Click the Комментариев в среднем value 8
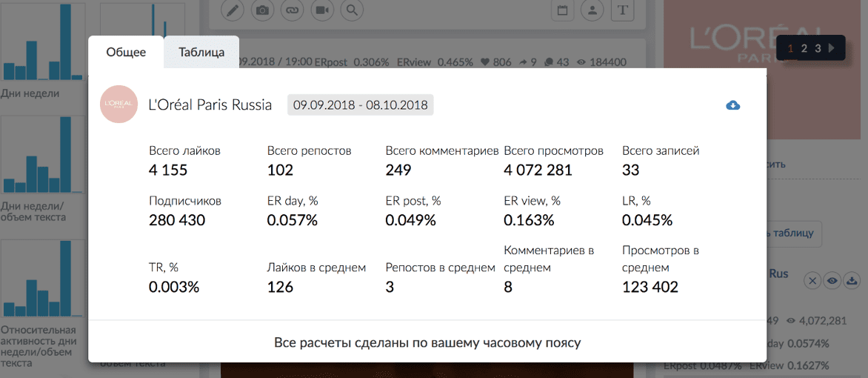Image resolution: width=868 pixels, height=378 pixels. 508,287
